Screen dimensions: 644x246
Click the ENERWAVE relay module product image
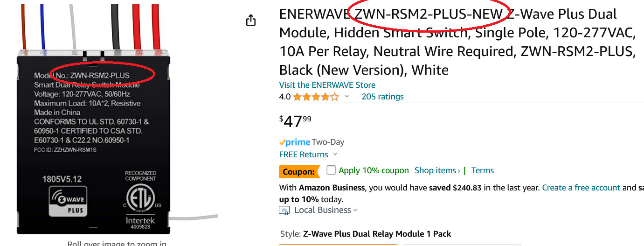93,140
